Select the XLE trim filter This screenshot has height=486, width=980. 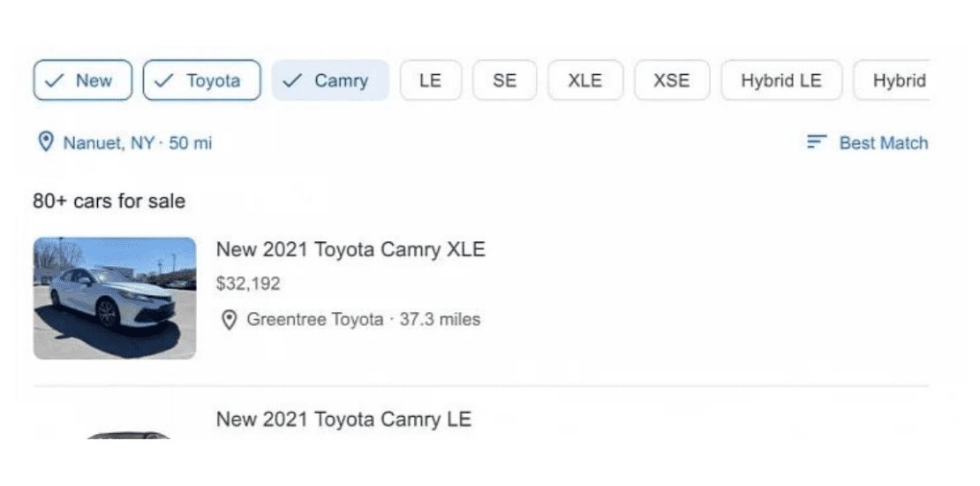pos(585,80)
